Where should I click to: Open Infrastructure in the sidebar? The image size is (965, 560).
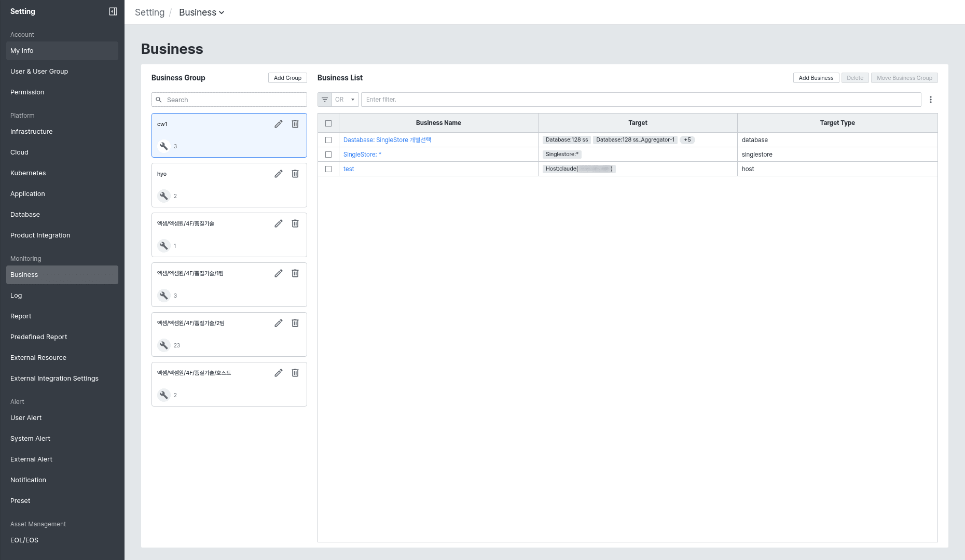click(31, 132)
